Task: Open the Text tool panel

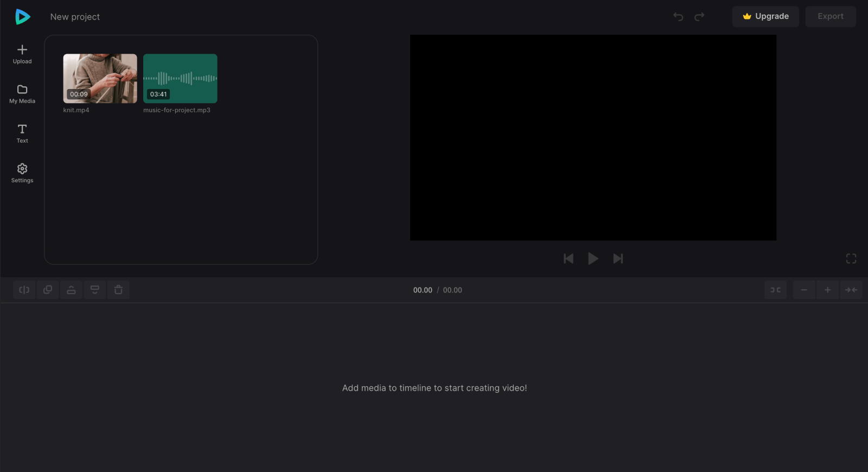Action: coord(22,133)
